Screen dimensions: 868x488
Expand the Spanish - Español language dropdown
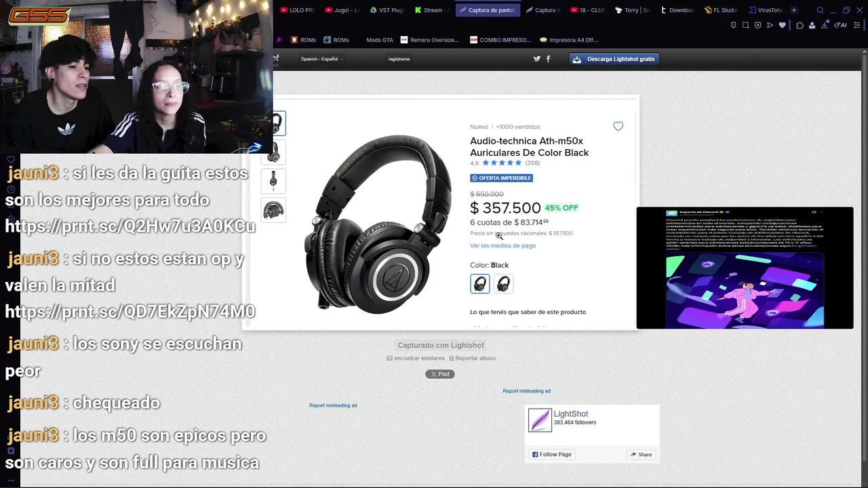pos(321,59)
